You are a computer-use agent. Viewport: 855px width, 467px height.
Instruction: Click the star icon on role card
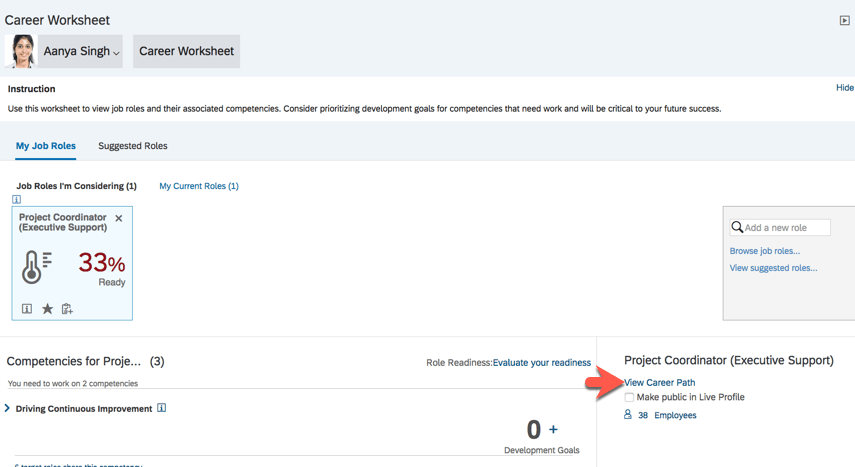(x=47, y=309)
